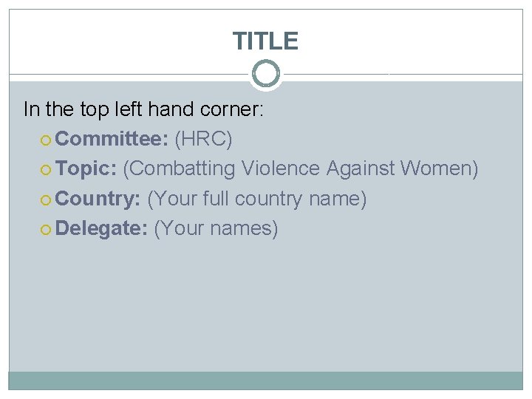This screenshot has width=532, height=399.
Task: Click the bold Delegate: label
Action: [101, 228]
